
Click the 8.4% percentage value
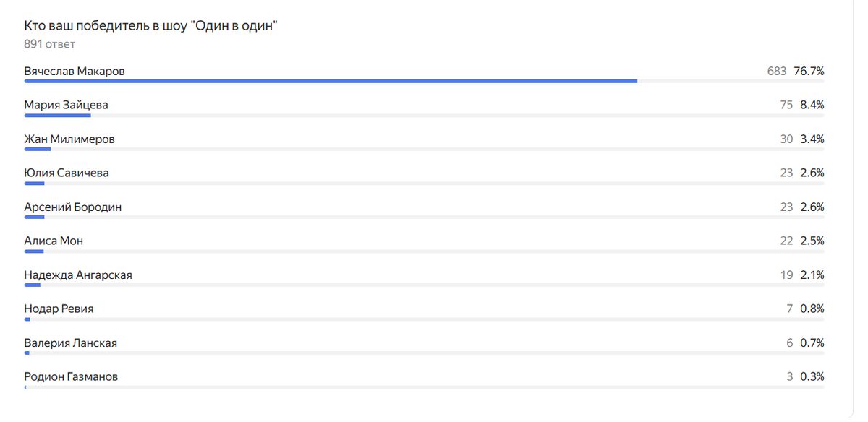click(x=812, y=105)
